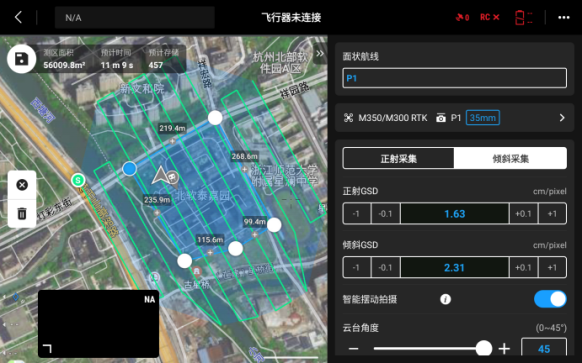Click the P1 camera icon
Viewport: 582px width, 363px height.
tap(441, 118)
